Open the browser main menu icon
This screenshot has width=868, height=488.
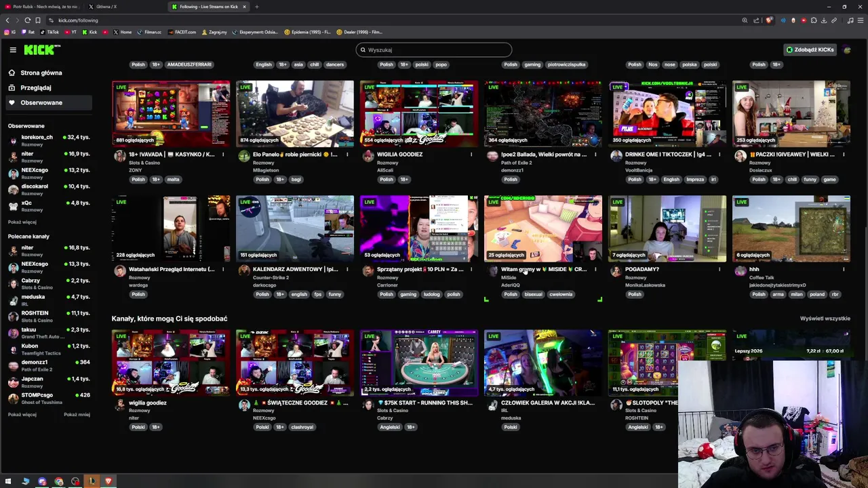(860, 20)
